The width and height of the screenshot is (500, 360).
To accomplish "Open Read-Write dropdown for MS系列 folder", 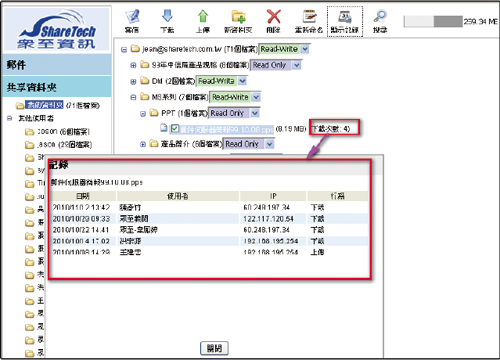I will [256, 97].
